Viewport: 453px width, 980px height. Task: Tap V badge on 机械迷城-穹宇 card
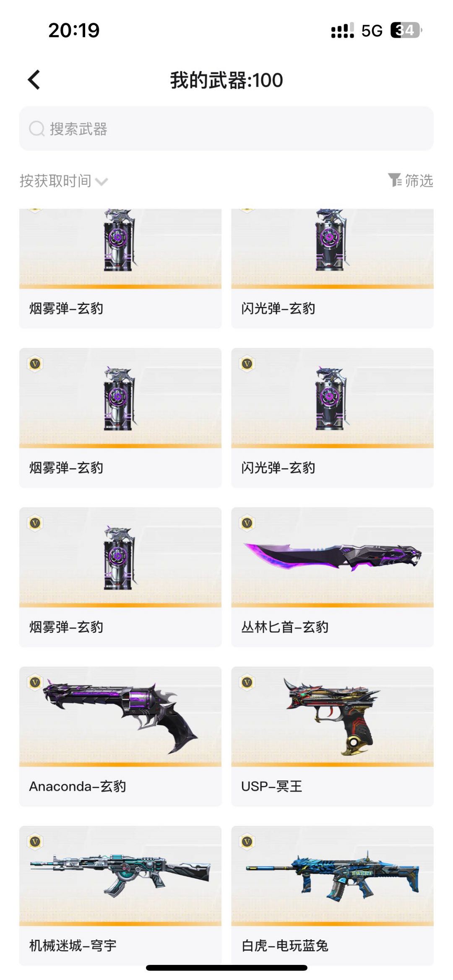35,842
